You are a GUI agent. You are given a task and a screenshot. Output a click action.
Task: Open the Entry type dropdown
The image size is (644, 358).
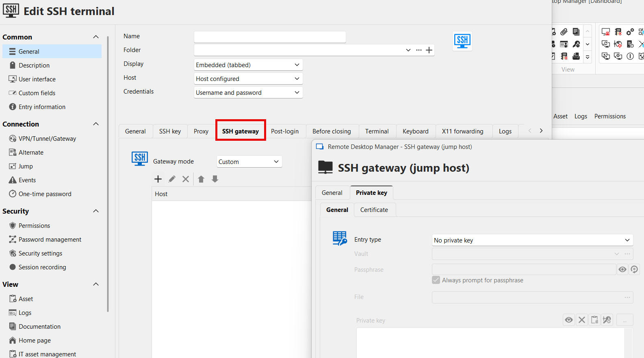[532, 240]
